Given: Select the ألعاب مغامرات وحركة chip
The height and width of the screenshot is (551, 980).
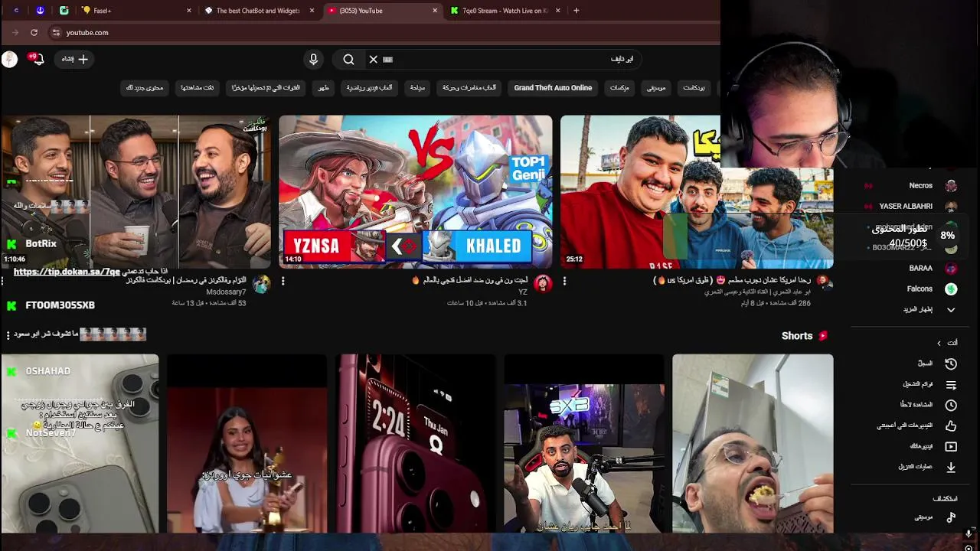Looking at the screenshot, I should (469, 88).
